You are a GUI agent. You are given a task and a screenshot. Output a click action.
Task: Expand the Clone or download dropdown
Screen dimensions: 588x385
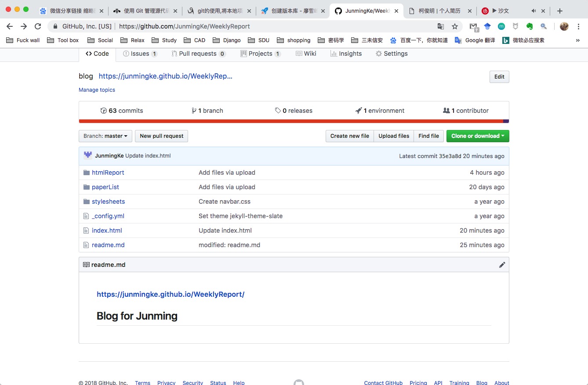pos(478,136)
